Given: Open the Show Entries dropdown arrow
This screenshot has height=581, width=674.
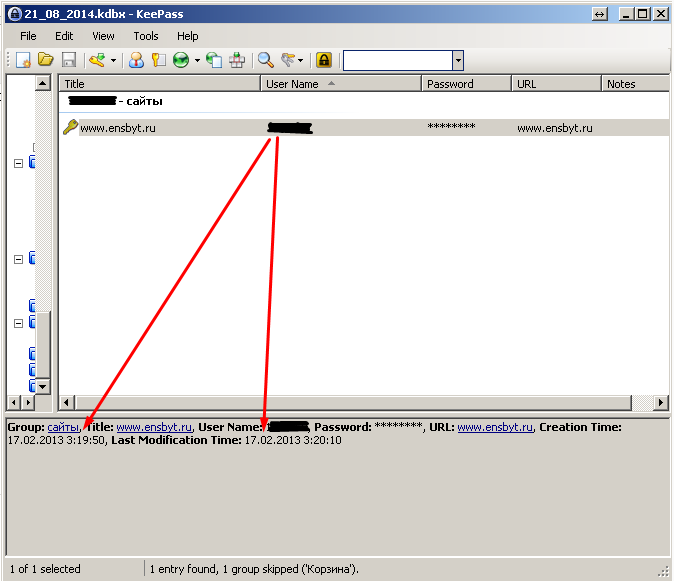Looking at the screenshot, I should pyautogui.click(x=300, y=60).
